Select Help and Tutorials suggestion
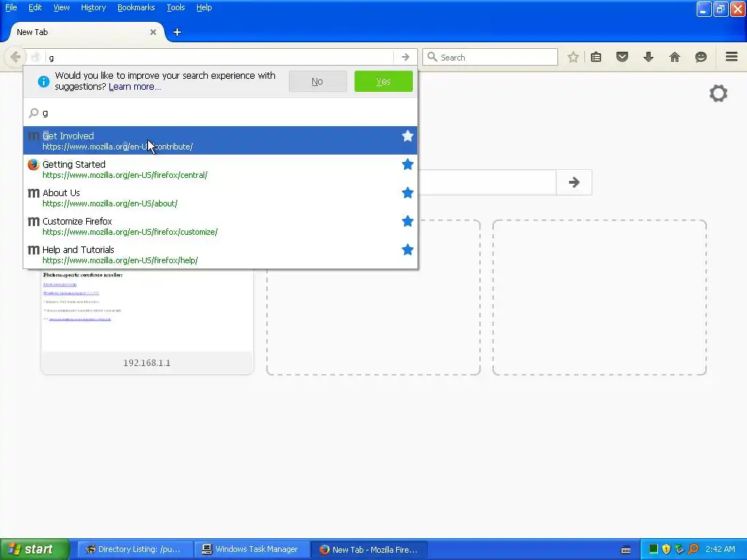Screen dimensions: 747x560 (x=220, y=254)
